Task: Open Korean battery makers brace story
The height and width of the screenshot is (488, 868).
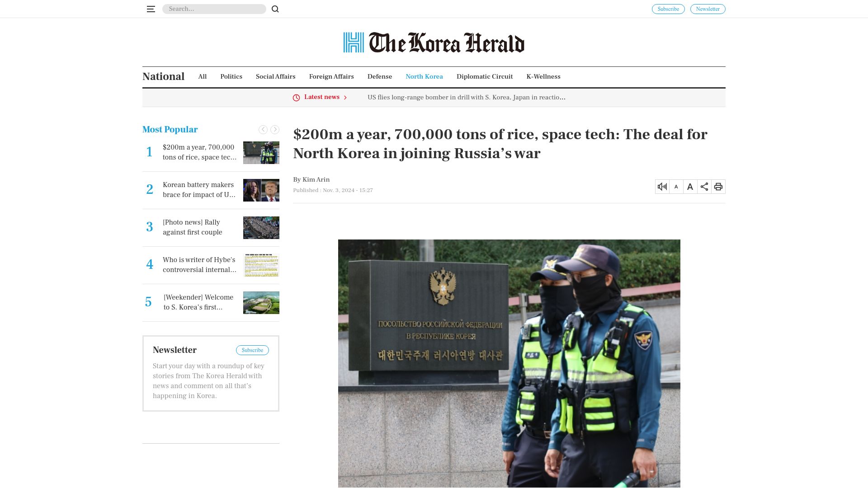Action: (199, 190)
